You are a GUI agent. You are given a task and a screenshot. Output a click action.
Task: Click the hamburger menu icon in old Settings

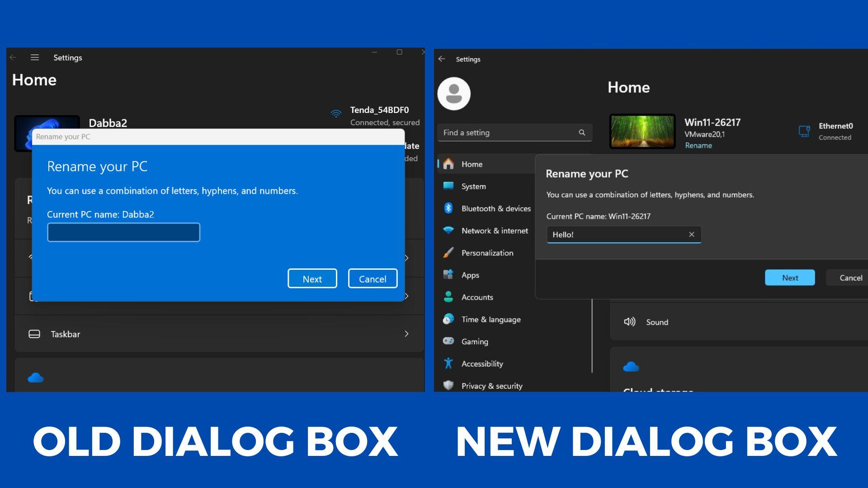[x=35, y=57]
